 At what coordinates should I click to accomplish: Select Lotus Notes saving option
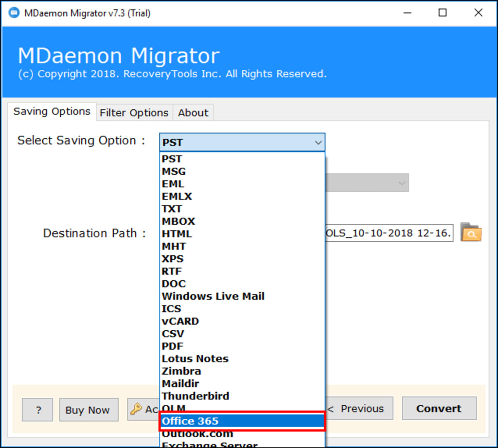click(242, 358)
